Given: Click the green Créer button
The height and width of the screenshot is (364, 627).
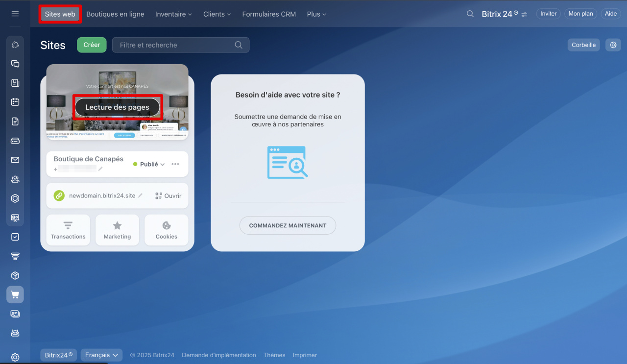Looking at the screenshot, I should pyautogui.click(x=92, y=45).
